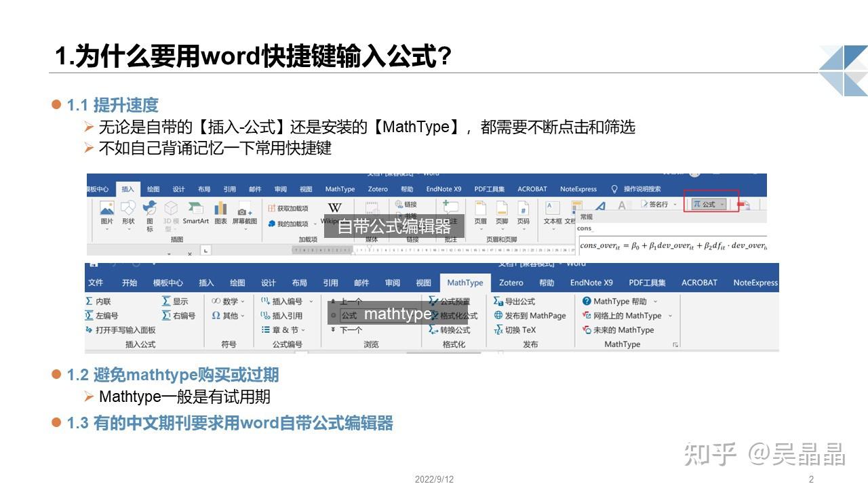The image size is (868, 488).
Task: Select the highlighted MathType tab in MathType ribbon
Action: coord(465,283)
